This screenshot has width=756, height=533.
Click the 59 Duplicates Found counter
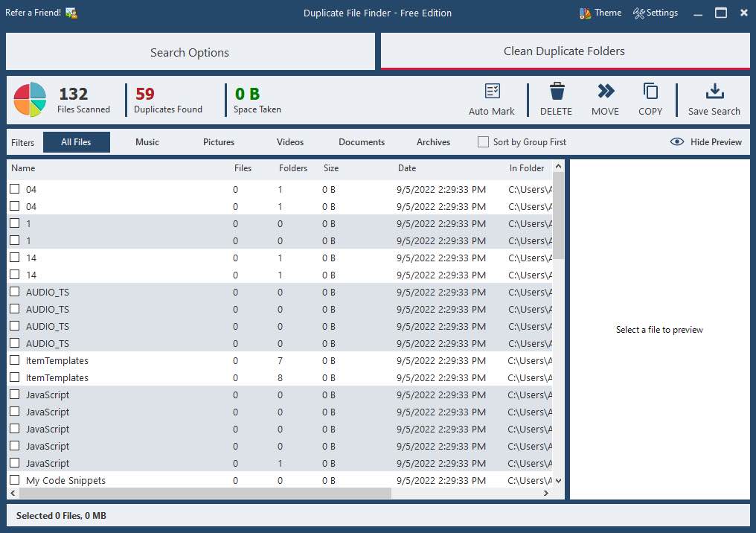(167, 100)
